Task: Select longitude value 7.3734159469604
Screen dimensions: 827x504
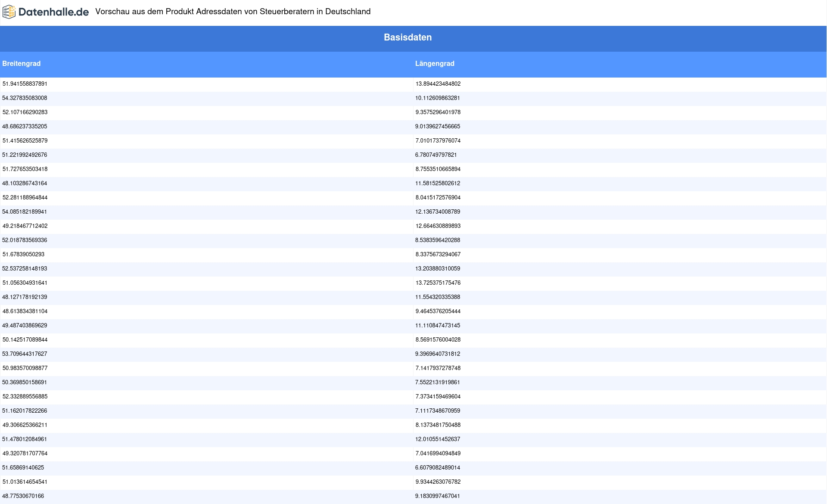Action: pos(438,397)
